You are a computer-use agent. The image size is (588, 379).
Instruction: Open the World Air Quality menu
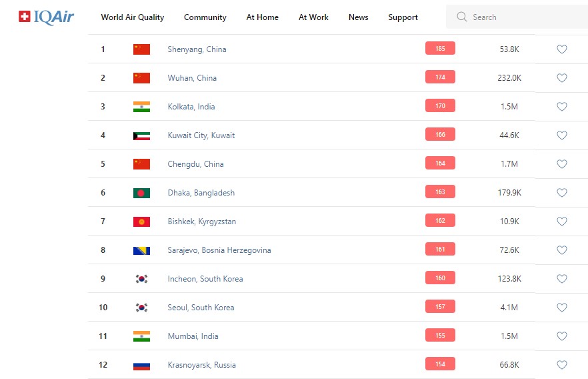pyautogui.click(x=132, y=17)
